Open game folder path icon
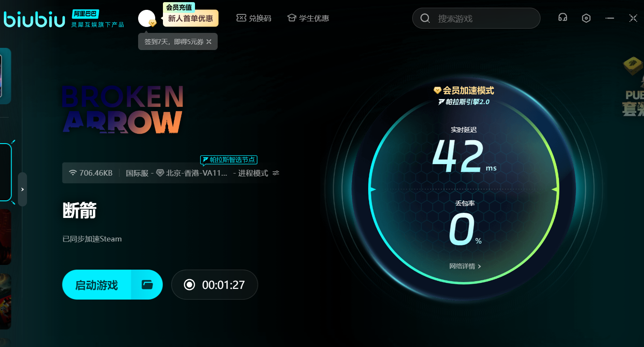Screen dimensions: 644x347 point(147,285)
